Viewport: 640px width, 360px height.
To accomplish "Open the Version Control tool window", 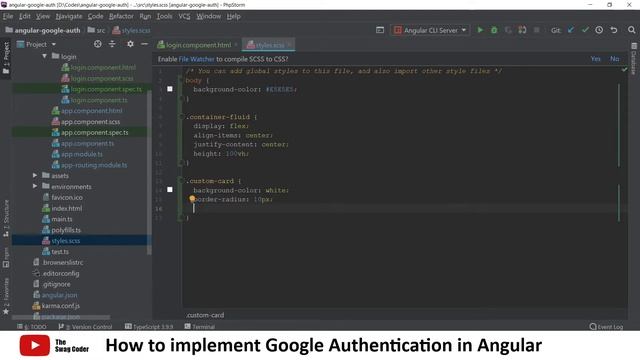I will [85, 327].
